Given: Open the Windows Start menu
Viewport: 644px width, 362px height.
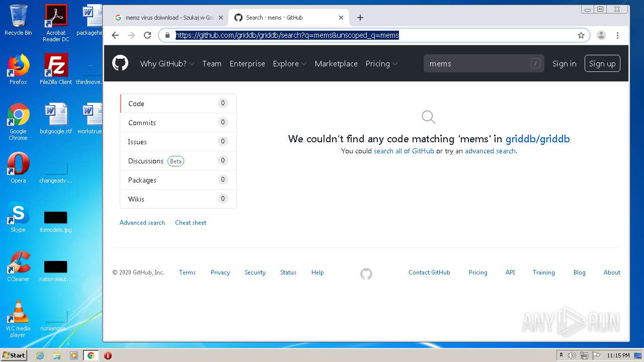Looking at the screenshot, I should [14, 355].
